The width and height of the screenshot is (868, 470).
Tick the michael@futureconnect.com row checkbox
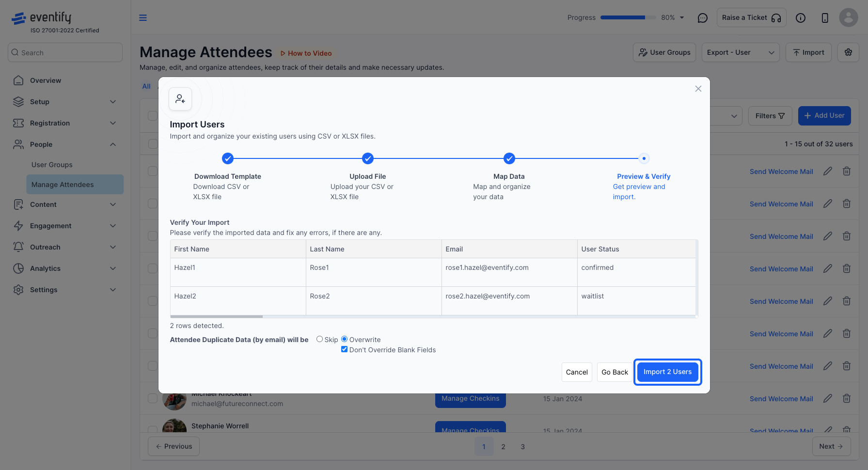pos(153,398)
